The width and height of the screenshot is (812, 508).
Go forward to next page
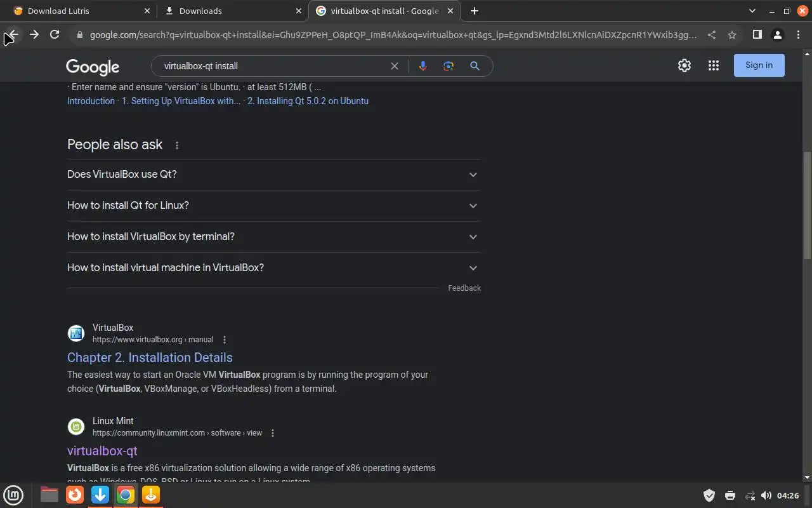click(x=34, y=35)
